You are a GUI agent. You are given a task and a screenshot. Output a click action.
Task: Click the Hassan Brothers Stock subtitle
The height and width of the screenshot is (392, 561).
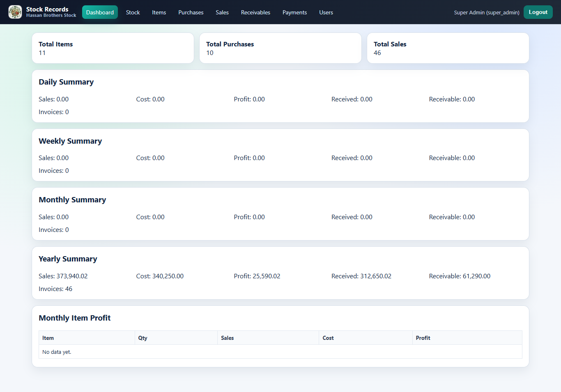pos(51,16)
